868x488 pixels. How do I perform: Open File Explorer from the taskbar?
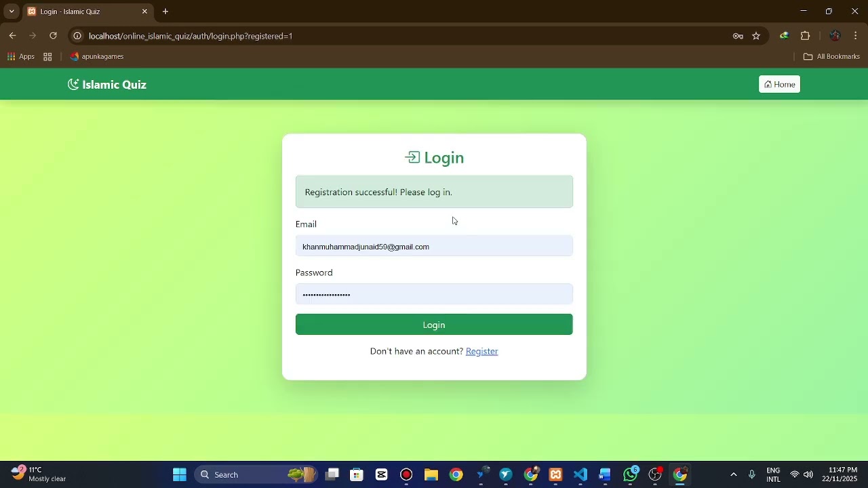point(431,474)
